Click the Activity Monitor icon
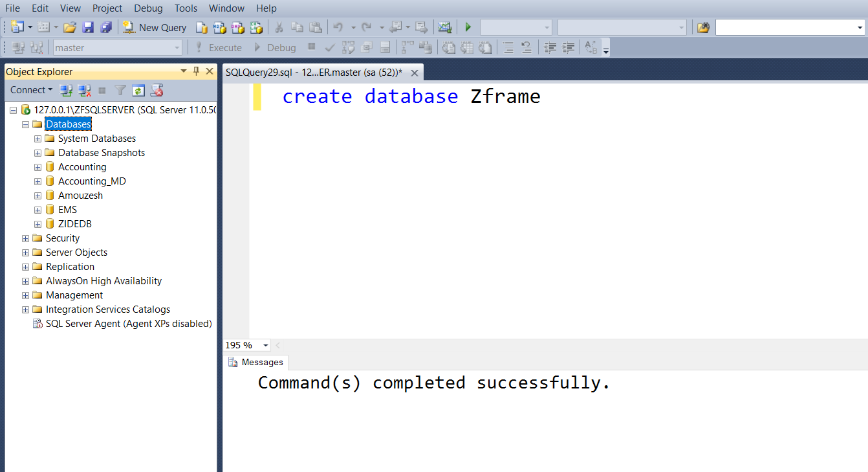This screenshot has height=472, width=868. (444, 27)
